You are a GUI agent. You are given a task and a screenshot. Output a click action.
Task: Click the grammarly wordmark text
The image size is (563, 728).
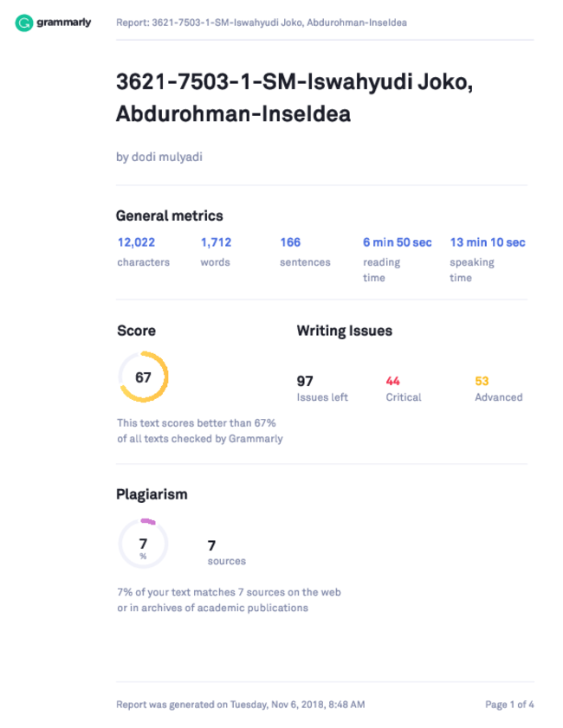point(63,23)
